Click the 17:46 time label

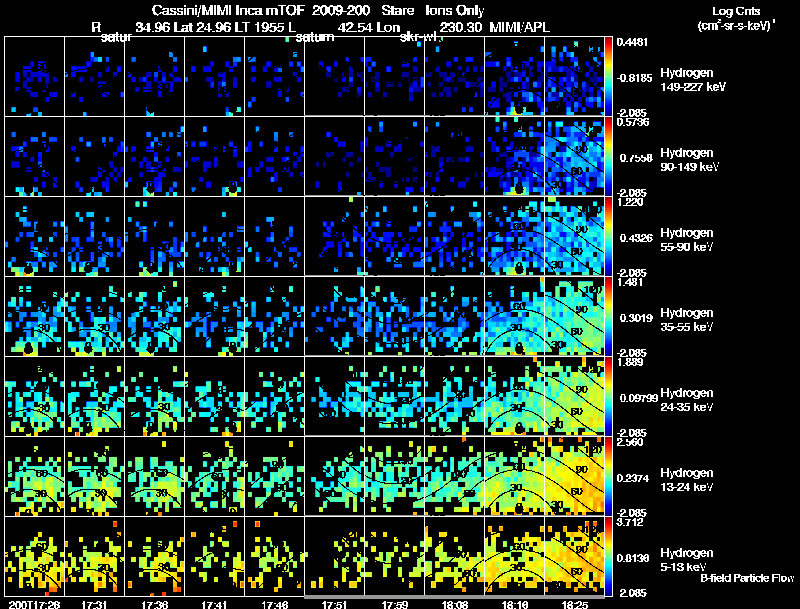274,604
